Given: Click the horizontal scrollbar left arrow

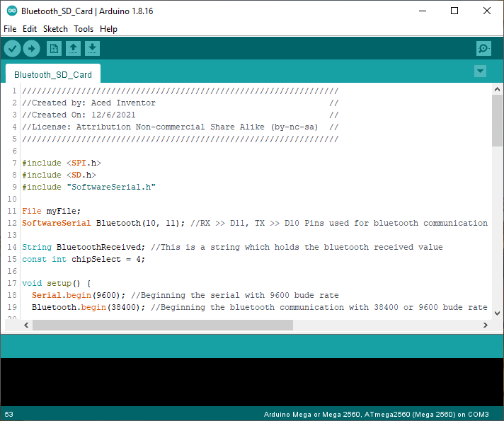Looking at the screenshot, I should [26, 325].
